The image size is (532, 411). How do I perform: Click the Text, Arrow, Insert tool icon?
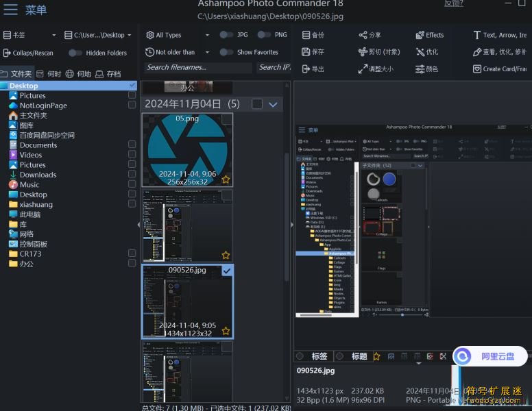click(477, 35)
